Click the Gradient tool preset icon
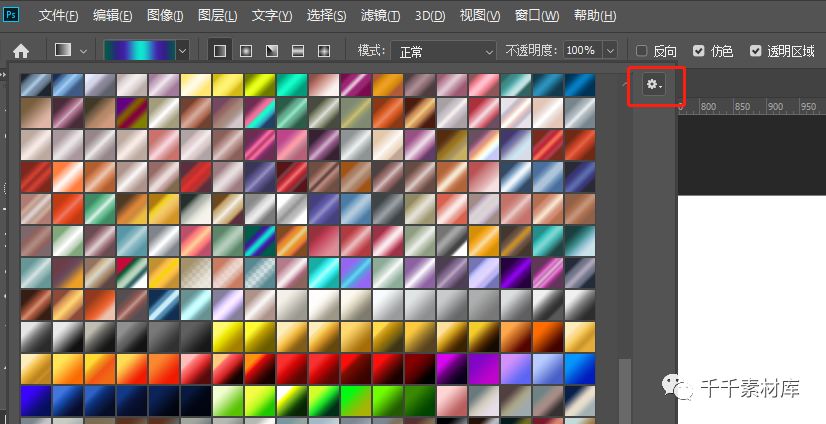This screenshot has height=424, width=826. [63, 50]
